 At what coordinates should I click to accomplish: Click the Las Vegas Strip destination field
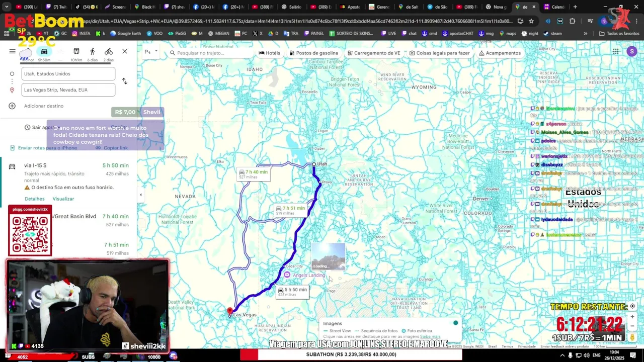(68, 90)
